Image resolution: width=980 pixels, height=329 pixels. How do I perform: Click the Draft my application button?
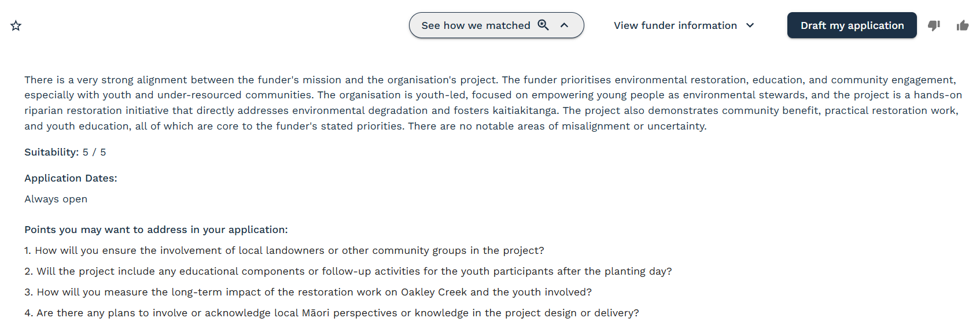[x=852, y=25]
